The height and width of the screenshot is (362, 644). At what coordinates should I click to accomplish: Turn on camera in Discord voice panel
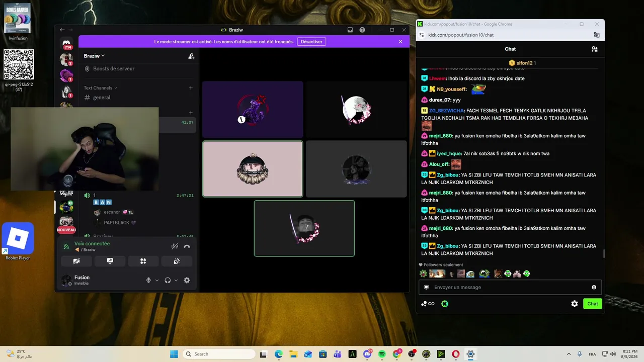click(x=76, y=261)
